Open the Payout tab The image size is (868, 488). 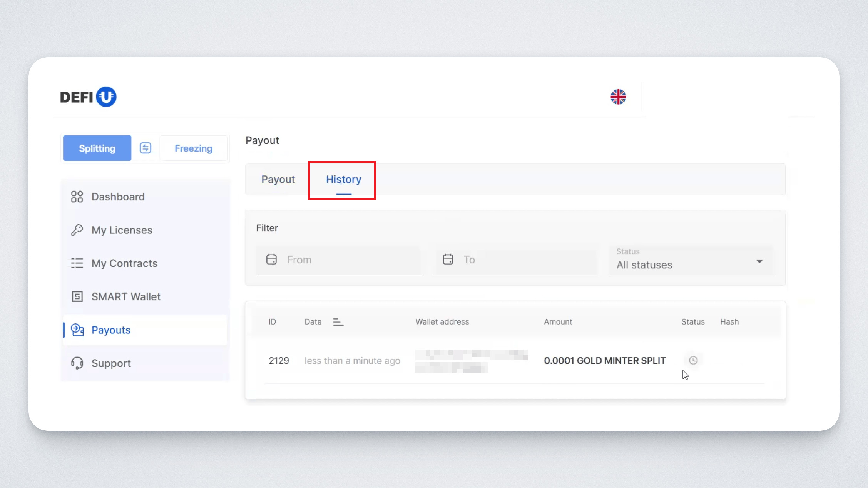[x=278, y=179]
